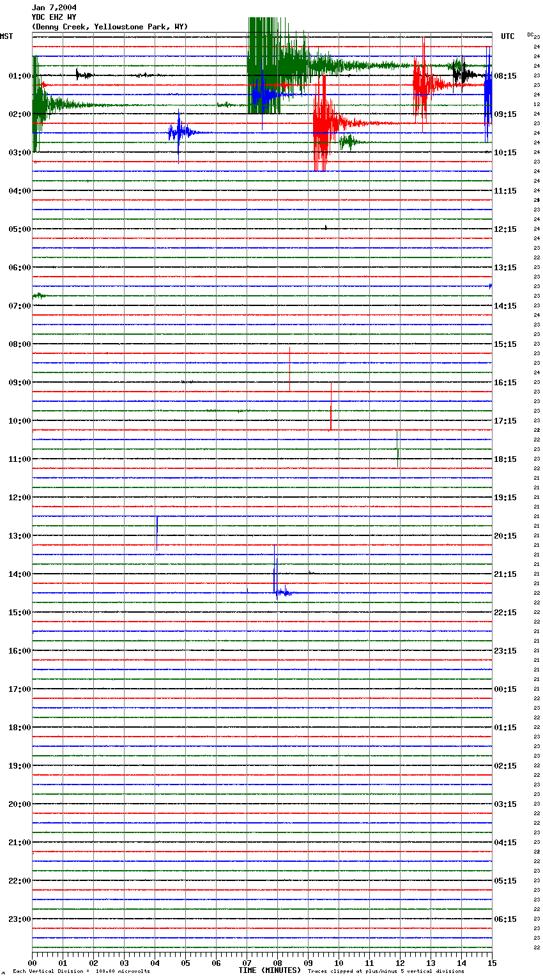Click 'Each Vertical Division = 100.00 microvolts' note

[81, 972]
